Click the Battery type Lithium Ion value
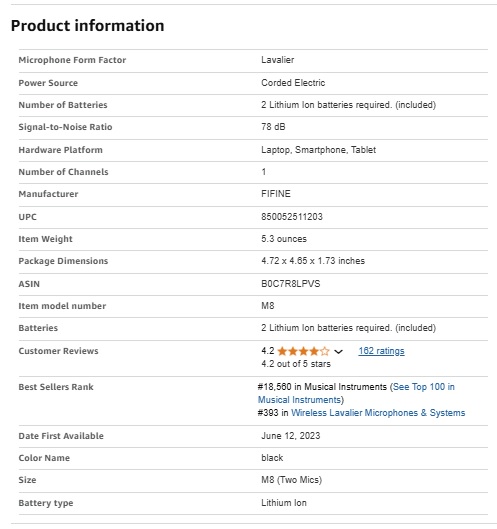497x529 pixels. [x=284, y=503]
